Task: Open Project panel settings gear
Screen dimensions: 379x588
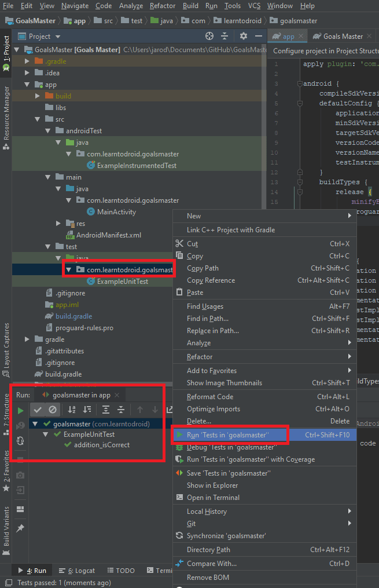Action: (x=244, y=36)
